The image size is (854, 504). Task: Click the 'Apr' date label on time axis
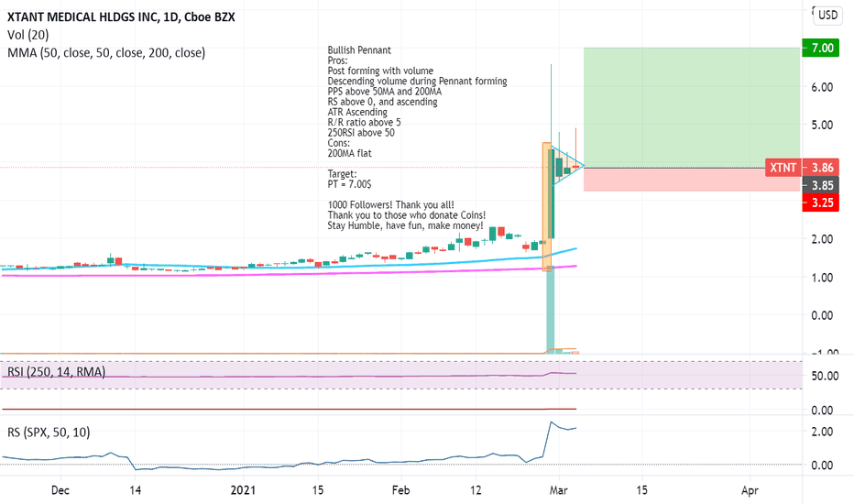click(750, 490)
